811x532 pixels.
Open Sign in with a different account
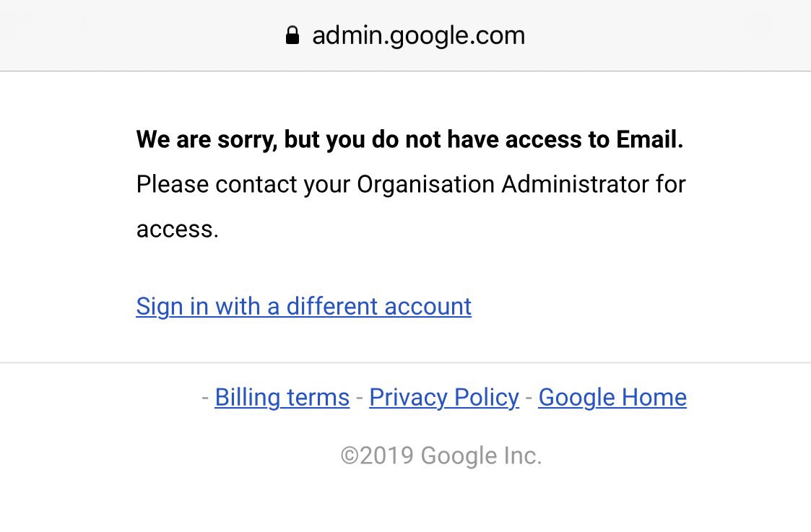tap(303, 307)
